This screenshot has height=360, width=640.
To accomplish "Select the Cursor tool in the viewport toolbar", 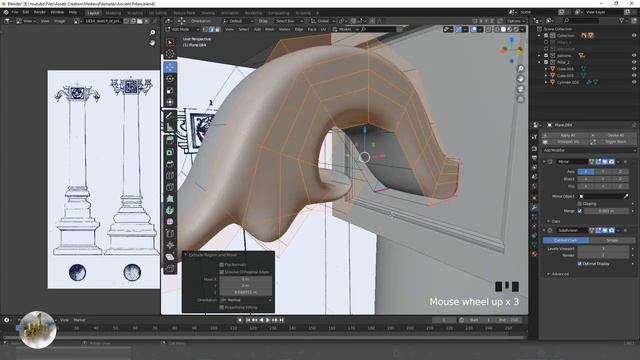I will pyautogui.click(x=170, y=54).
